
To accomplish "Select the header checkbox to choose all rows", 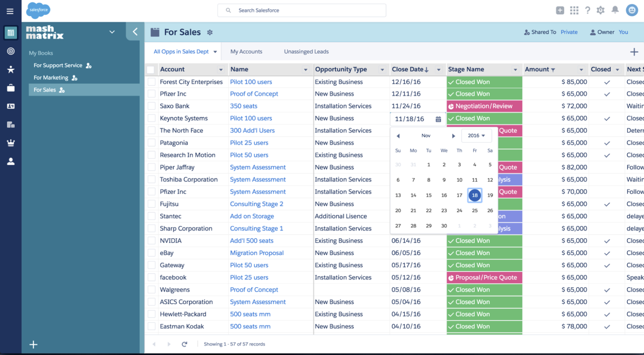I will [151, 69].
